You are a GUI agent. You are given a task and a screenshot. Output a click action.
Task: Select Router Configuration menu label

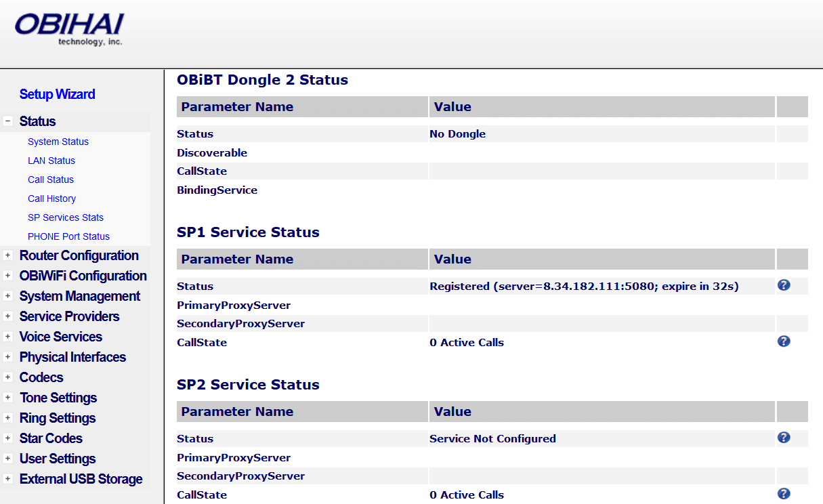point(79,255)
